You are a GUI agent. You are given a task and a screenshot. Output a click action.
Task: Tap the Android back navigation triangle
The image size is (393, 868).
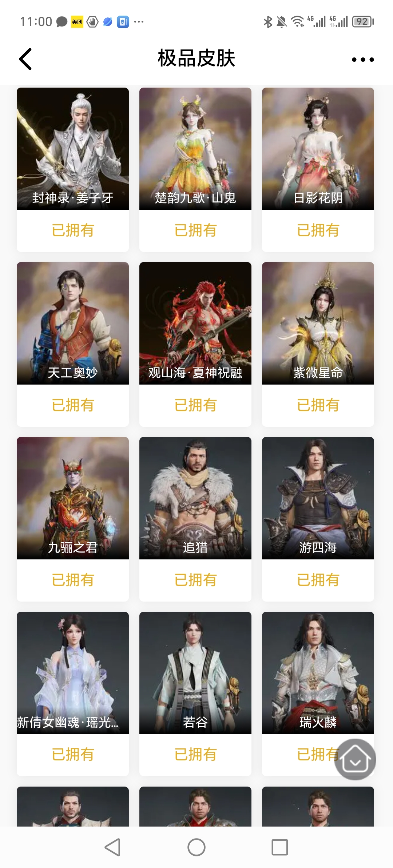(112, 847)
